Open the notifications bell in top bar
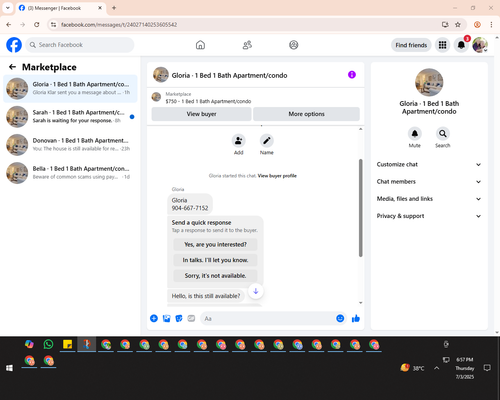Image resolution: width=500 pixels, height=400 pixels. pos(461,45)
